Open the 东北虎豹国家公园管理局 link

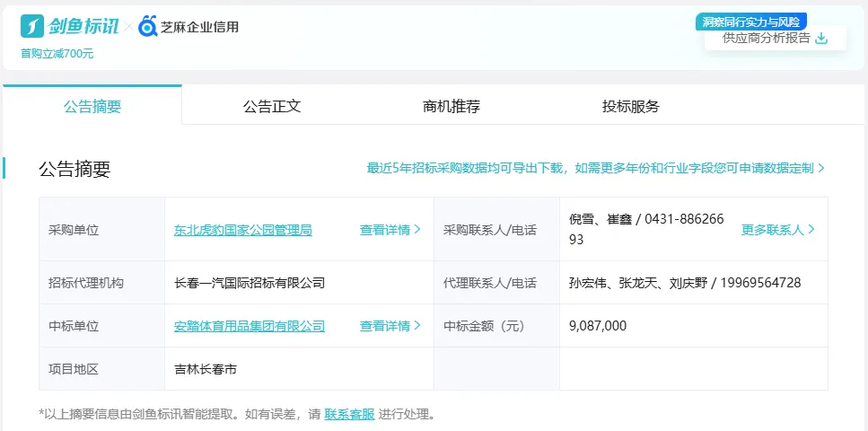click(x=243, y=230)
